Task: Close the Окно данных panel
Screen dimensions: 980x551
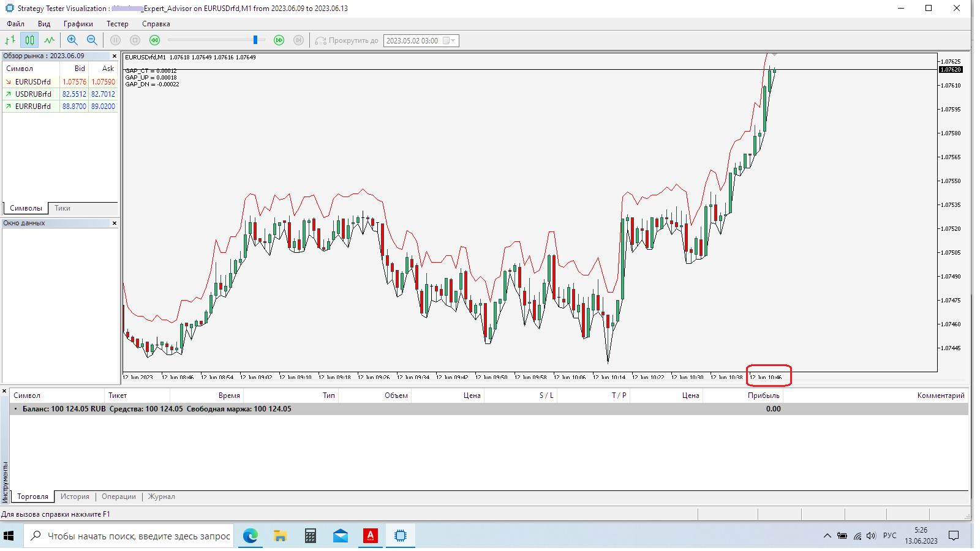Action: [x=115, y=223]
